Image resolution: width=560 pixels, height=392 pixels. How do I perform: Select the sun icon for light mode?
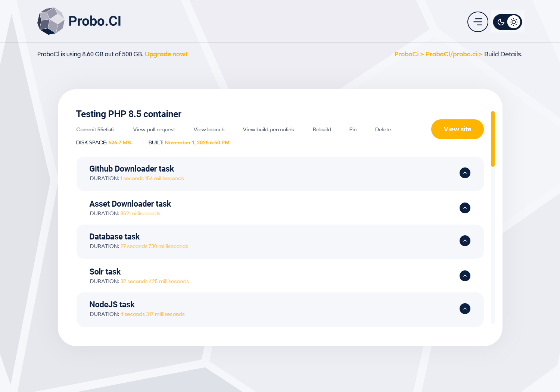point(514,22)
